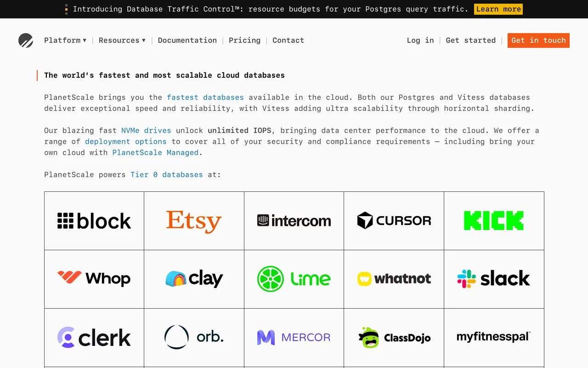The width and height of the screenshot is (588, 368).
Task: Go to the Pricing page
Action: [x=244, y=40]
